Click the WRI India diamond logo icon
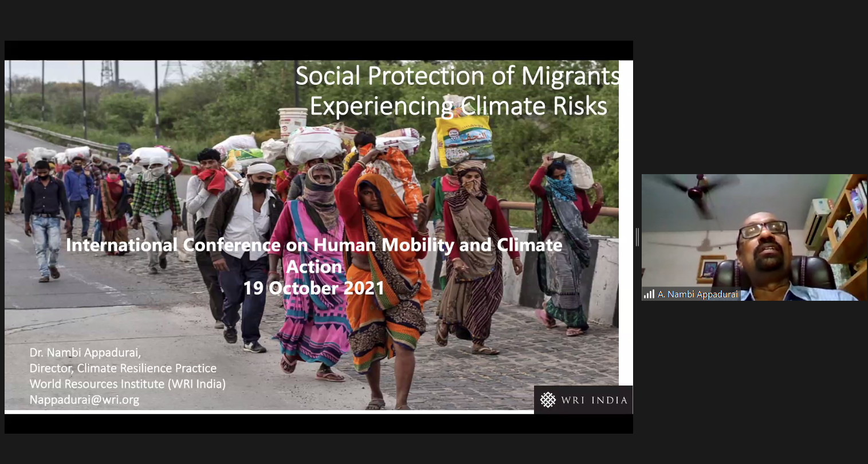Image resolution: width=868 pixels, height=464 pixels. click(548, 400)
